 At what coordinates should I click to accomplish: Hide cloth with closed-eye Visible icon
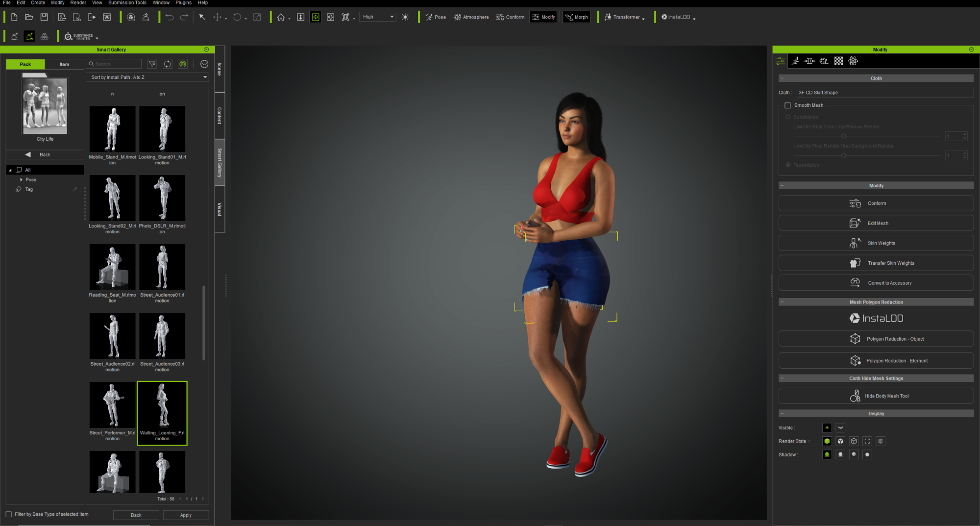pos(840,428)
